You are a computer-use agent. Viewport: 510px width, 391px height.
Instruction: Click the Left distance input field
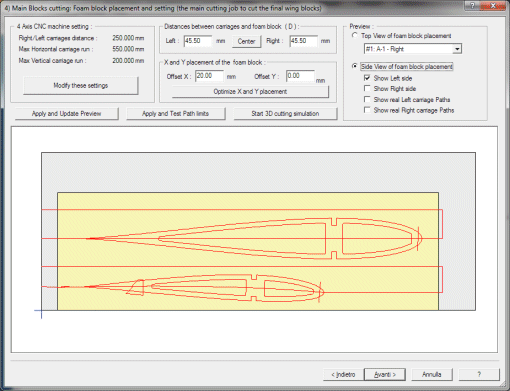pos(198,41)
